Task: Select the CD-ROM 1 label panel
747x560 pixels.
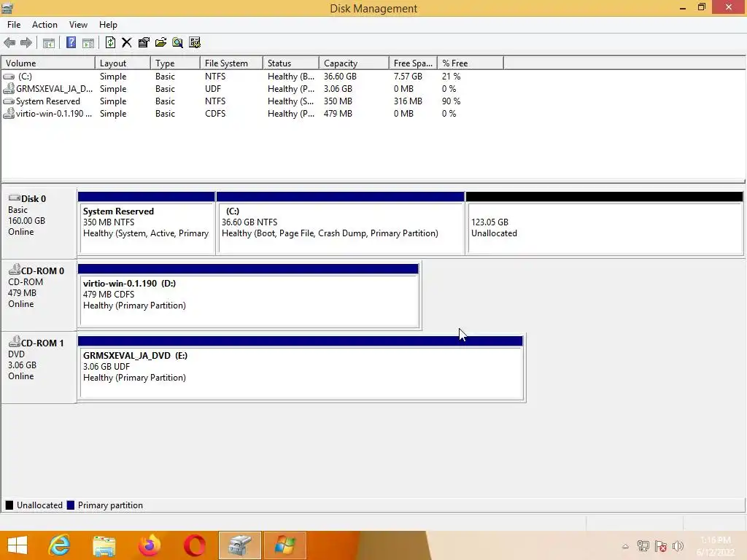Action: 39,367
